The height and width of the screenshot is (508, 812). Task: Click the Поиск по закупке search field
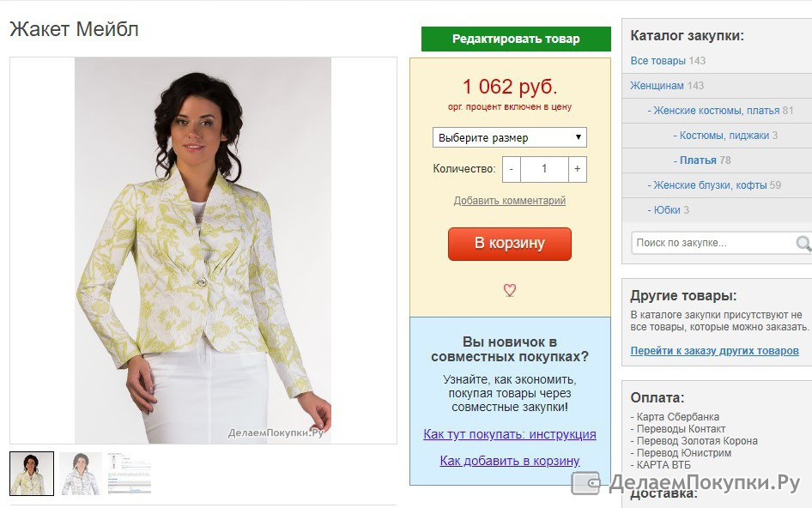point(715,243)
